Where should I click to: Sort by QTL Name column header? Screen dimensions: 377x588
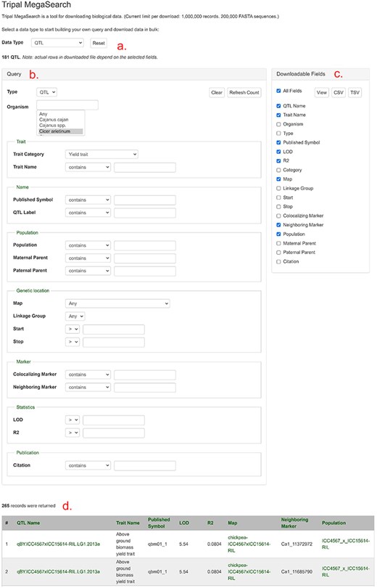28,523
